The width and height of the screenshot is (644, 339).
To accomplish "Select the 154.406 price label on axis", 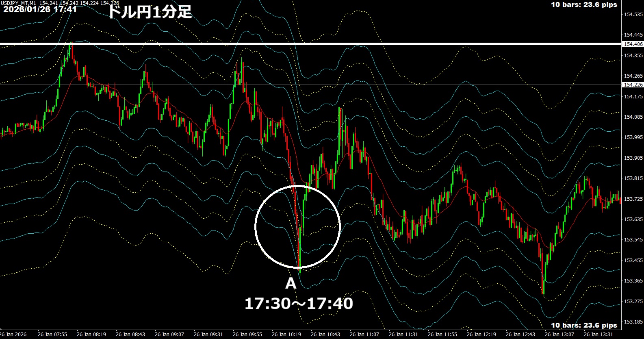I will (x=633, y=44).
